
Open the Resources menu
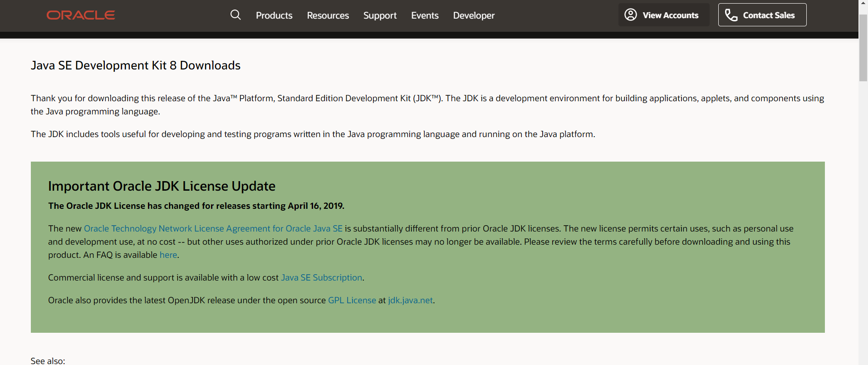point(328,15)
